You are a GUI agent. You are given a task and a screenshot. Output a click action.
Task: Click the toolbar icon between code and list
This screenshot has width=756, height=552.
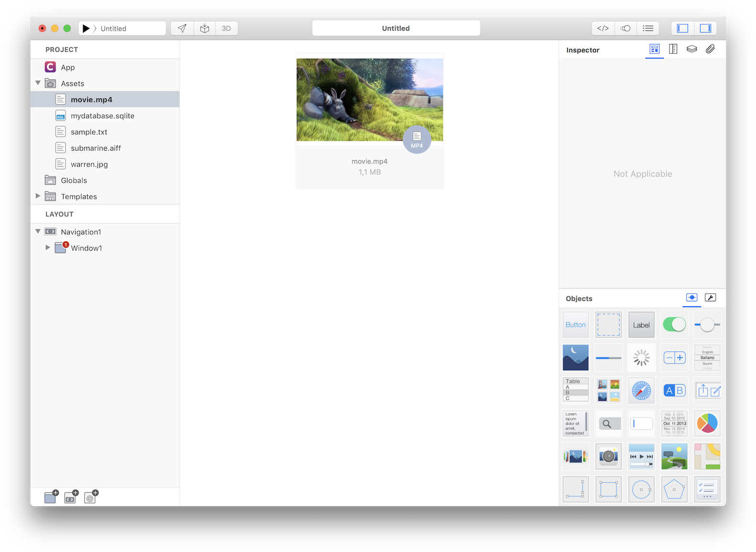[x=625, y=28]
